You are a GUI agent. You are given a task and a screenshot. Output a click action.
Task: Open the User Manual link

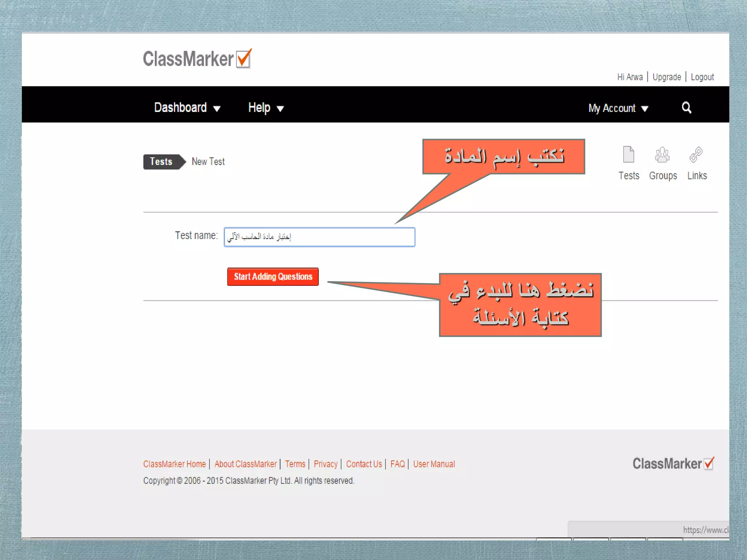click(x=434, y=464)
